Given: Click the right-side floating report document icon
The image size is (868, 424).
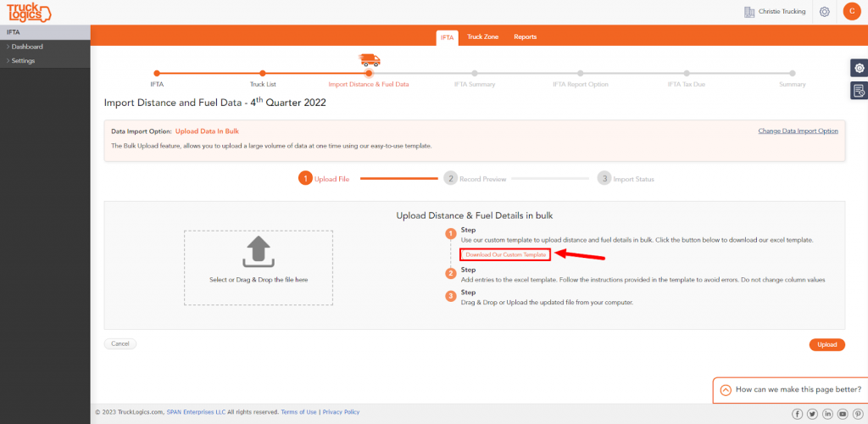Looking at the screenshot, I should 859,90.
